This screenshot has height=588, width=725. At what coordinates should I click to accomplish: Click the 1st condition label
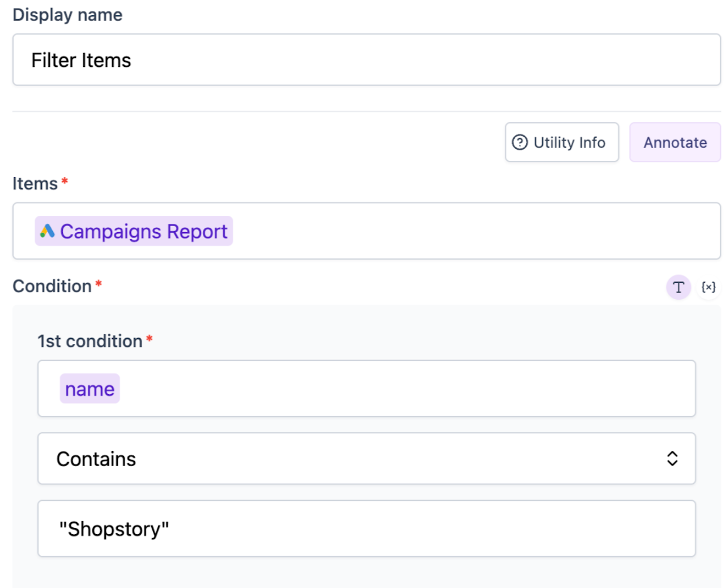(x=89, y=341)
